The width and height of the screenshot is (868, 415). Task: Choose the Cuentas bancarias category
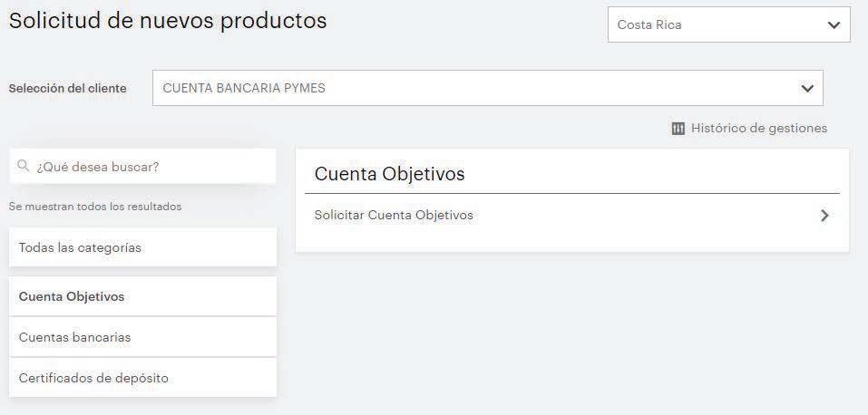(142, 337)
